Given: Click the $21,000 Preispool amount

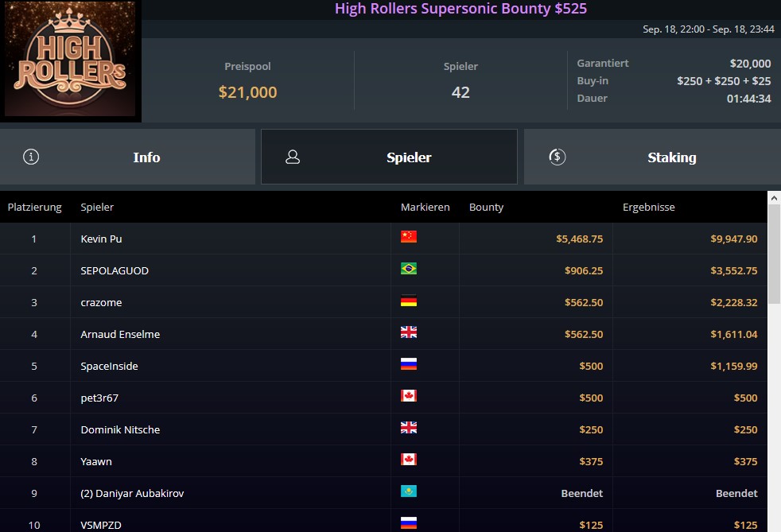Looking at the screenshot, I should tap(247, 92).
